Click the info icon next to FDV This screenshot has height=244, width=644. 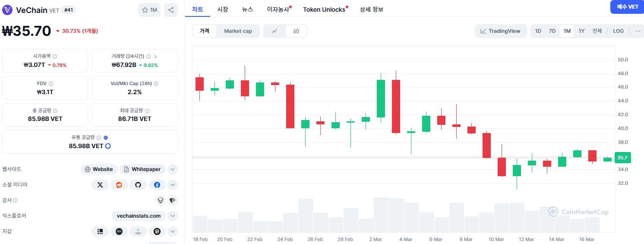51,84
